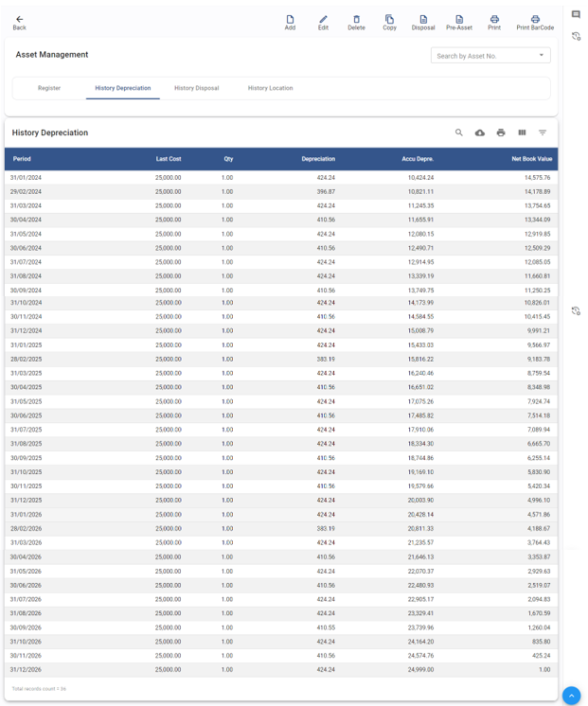Open the History Location tab
This screenshot has width=588, height=706.
click(270, 88)
